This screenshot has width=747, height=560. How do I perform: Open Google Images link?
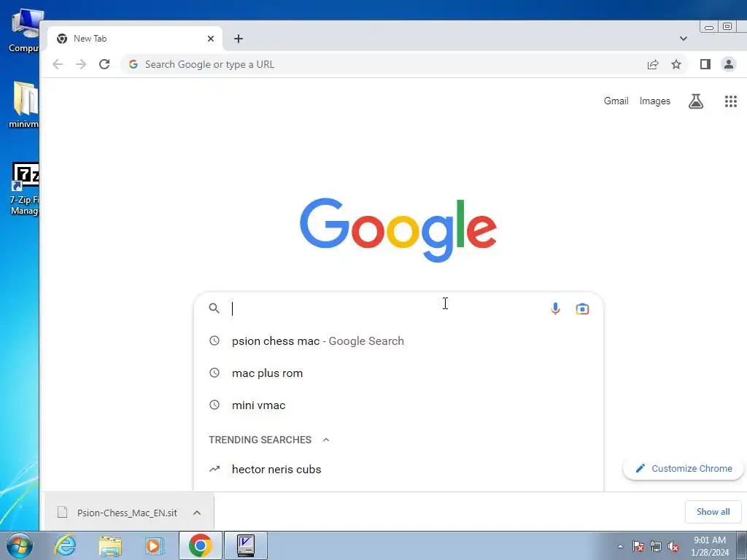pyautogui.click(x=654, y=101)
